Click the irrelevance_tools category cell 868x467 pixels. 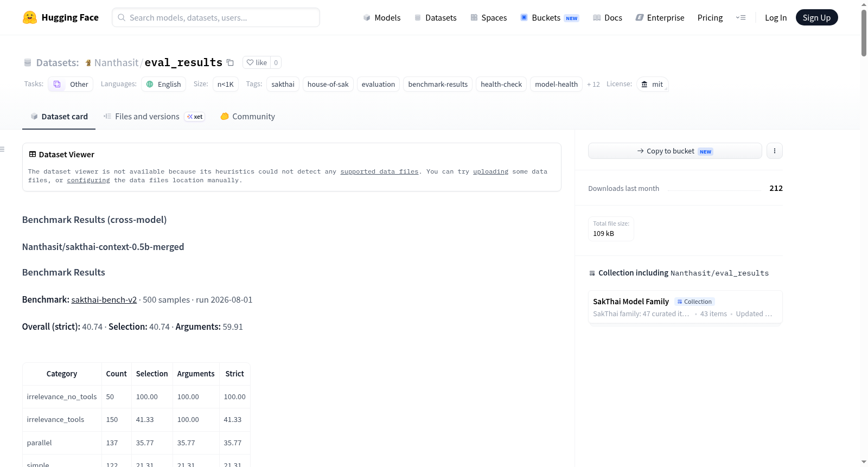(62, 420)
